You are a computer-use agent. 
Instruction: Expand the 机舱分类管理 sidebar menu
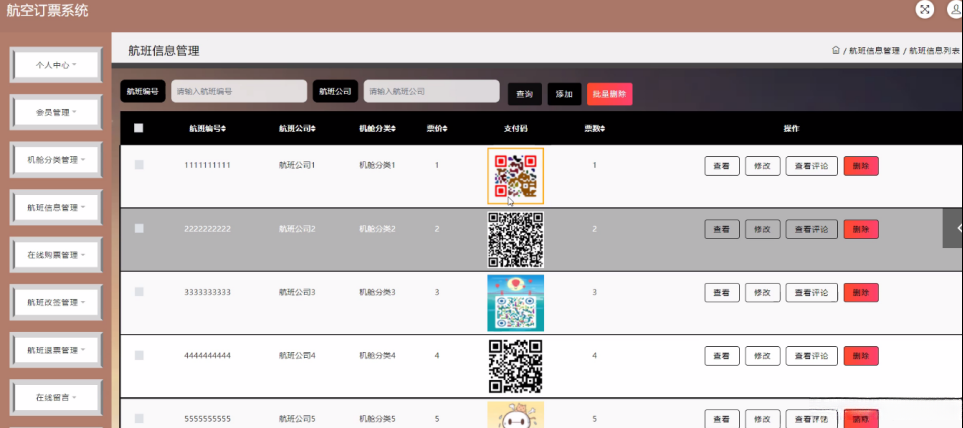click(x=56, y=160)
